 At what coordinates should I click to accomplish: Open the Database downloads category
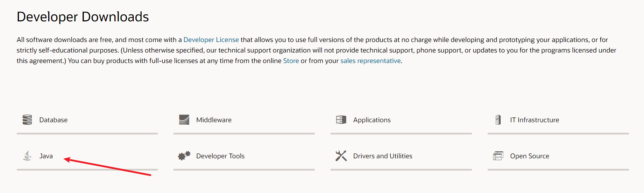coord(53,120)
